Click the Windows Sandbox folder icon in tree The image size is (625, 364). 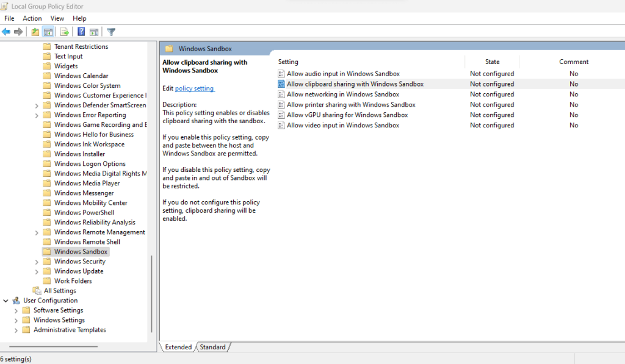point(46,252)
